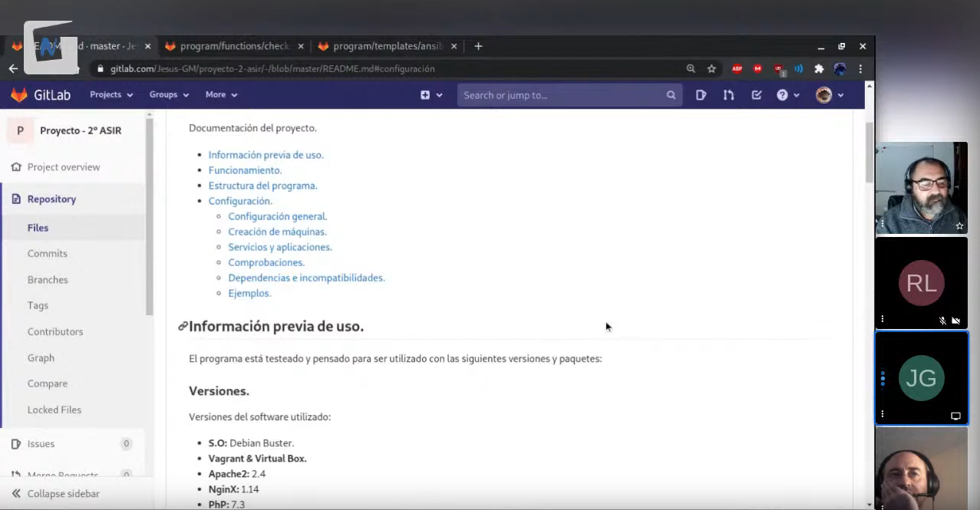Select Branches in the left sidebar
Image resolution: width=980 pixels, height=510 pixels.
click(48, 280)
